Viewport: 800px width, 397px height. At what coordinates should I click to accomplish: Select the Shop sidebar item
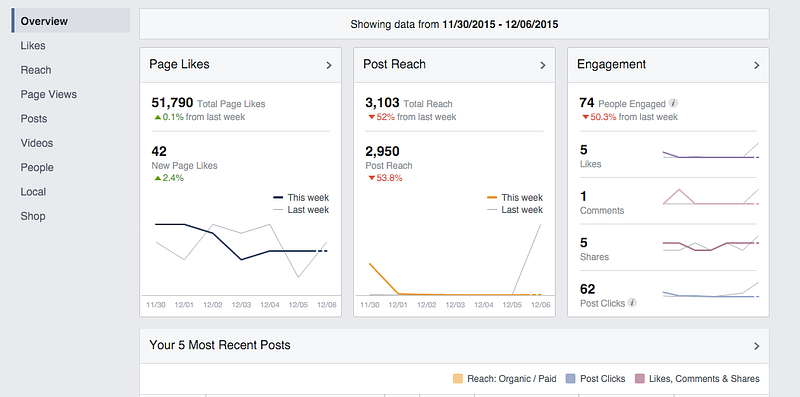[33, 216]
